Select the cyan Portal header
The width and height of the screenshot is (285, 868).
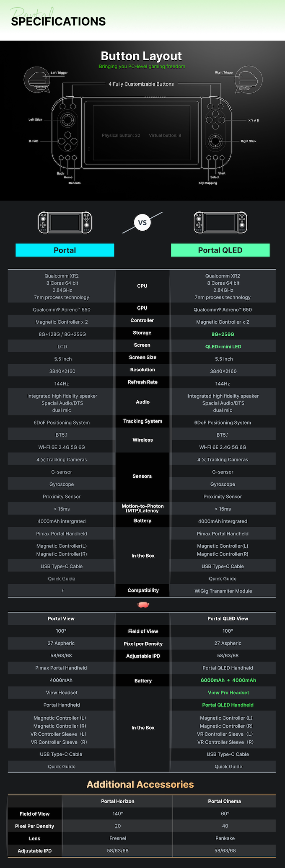(65, 250)
